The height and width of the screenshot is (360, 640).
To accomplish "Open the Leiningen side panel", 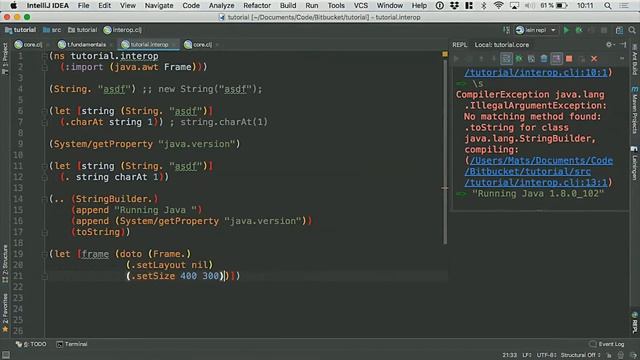I will tap(635, 163).
